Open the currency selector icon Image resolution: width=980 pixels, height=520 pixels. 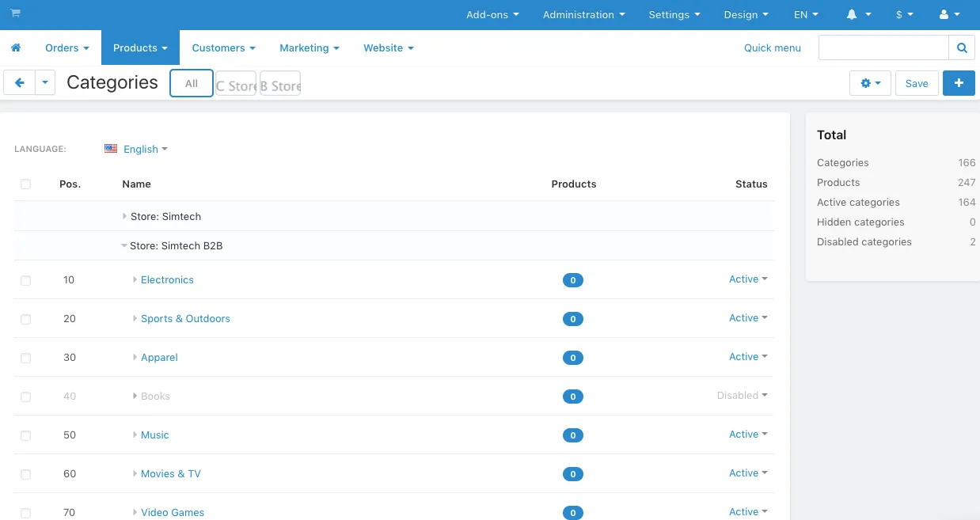[900, 14]
